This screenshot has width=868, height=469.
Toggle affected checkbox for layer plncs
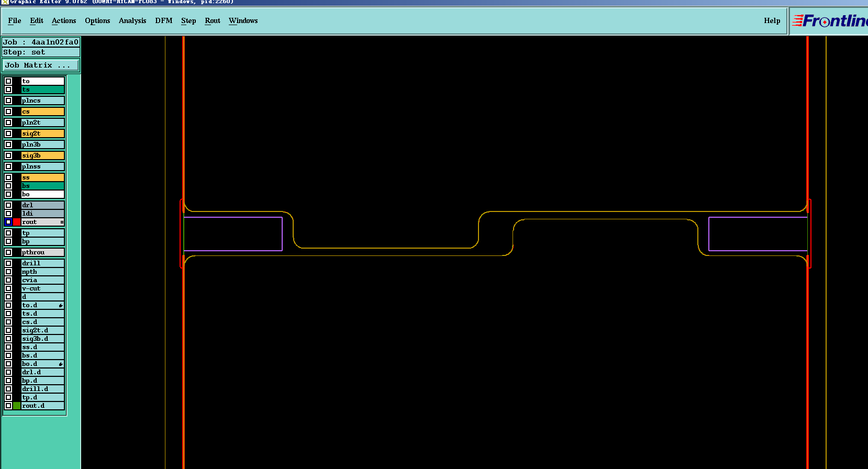point(8,100)
